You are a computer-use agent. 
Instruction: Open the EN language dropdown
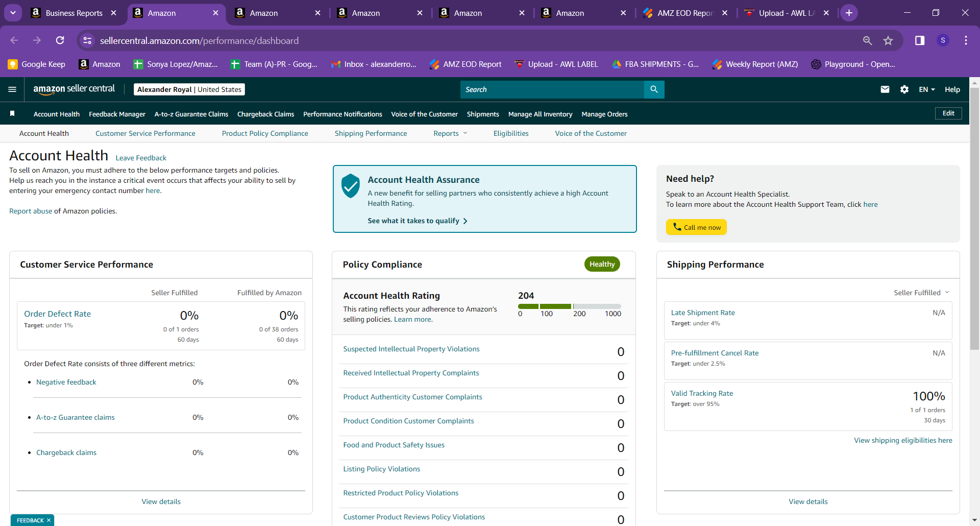click(x=927, y=89)
